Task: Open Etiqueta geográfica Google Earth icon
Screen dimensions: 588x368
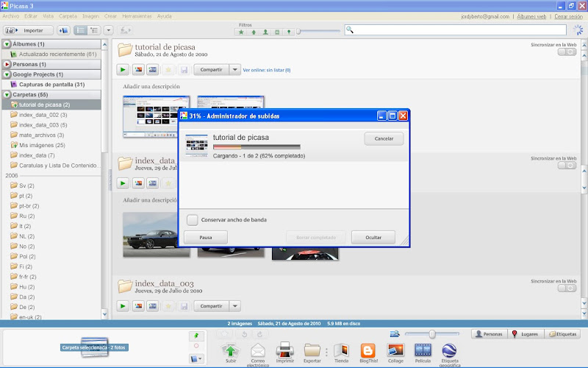Action: [x=449, y=350]
